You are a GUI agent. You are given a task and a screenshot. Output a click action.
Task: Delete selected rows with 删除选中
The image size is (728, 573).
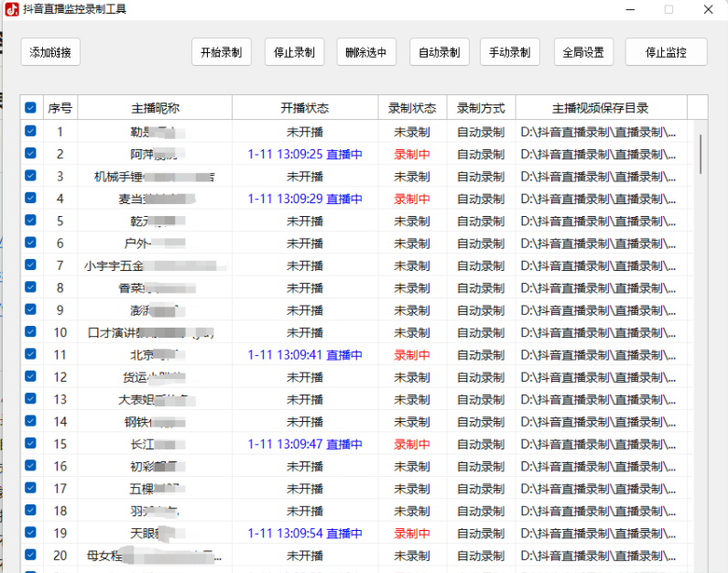coord(366,52)
